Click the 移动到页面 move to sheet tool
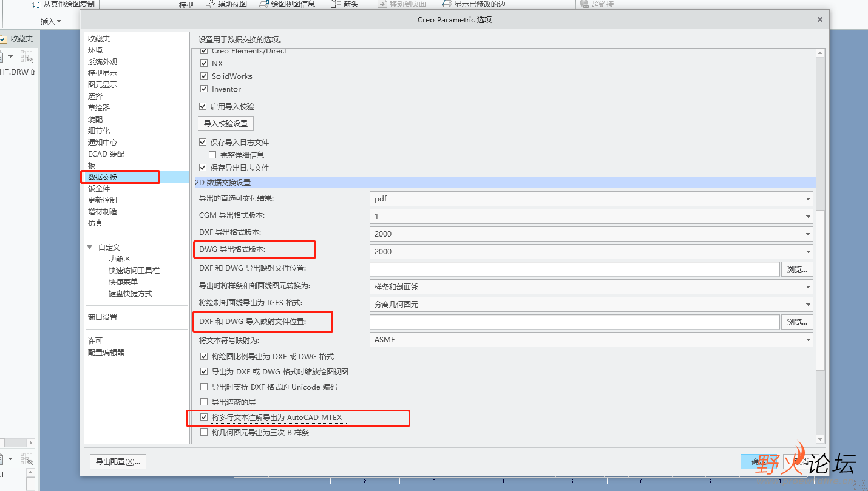The image size is (868, 491). tap(401, 4)
